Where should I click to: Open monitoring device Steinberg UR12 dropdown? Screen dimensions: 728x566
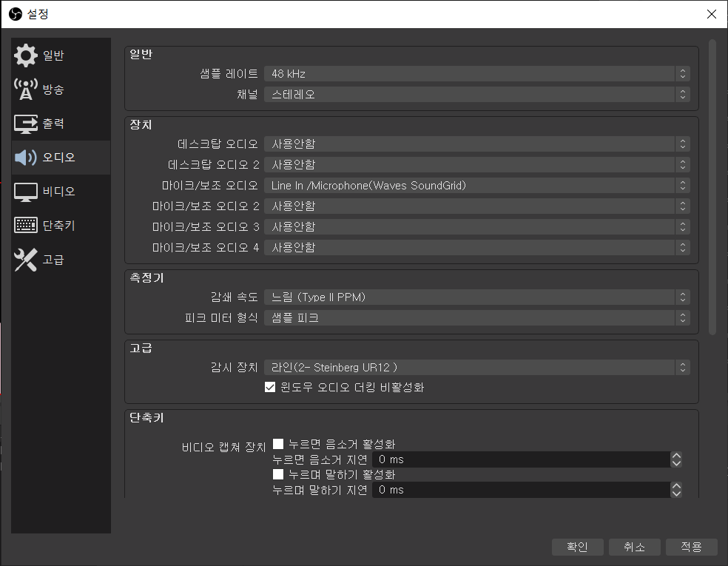[x=476, y=367]
